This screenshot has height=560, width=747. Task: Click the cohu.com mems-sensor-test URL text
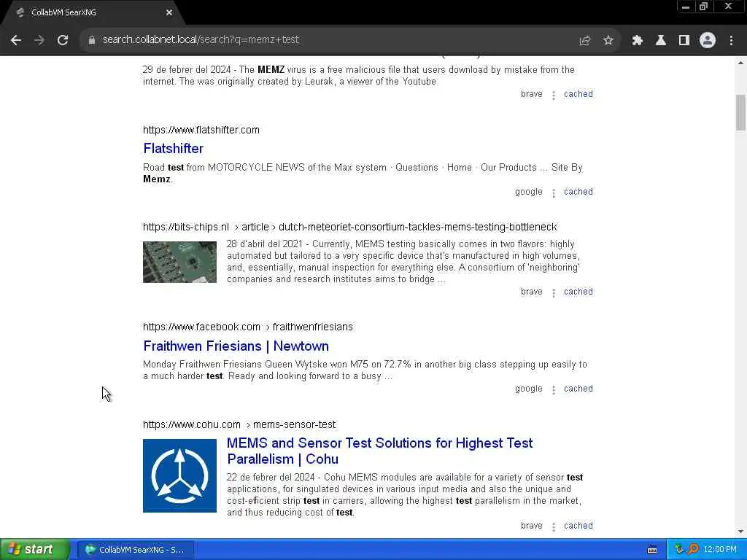point(239,424)
